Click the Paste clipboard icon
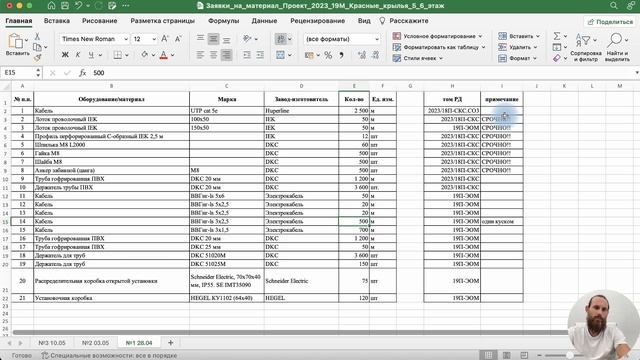Screen dimensions: 640x360 click(x=16, y=41)
